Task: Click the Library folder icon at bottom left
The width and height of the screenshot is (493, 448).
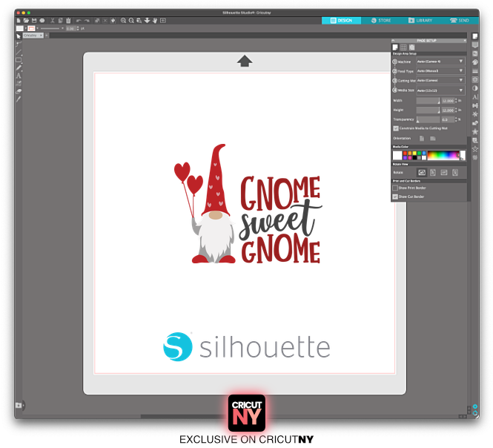Action: pos(19,405)
